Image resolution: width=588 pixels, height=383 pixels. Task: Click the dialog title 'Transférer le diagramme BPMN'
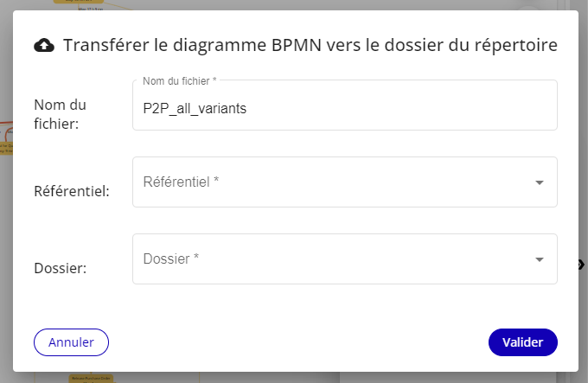pyautogui.click(x=310, y=45)
